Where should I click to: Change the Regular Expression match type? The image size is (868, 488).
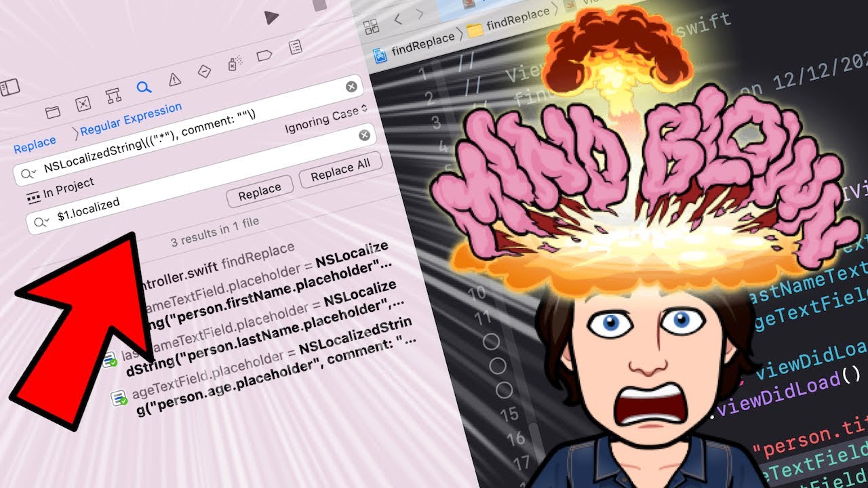tap(131, 119)
